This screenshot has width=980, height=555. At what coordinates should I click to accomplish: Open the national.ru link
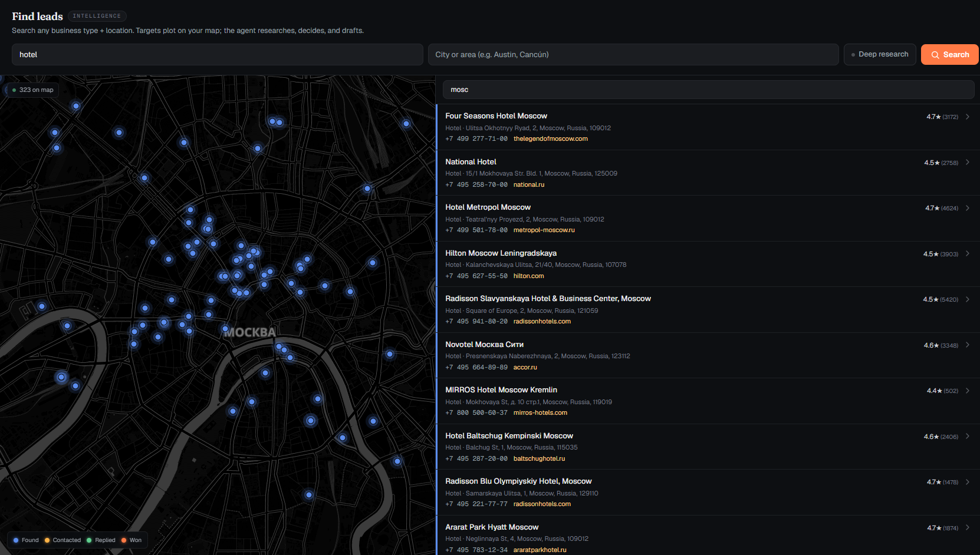(528, 184)
